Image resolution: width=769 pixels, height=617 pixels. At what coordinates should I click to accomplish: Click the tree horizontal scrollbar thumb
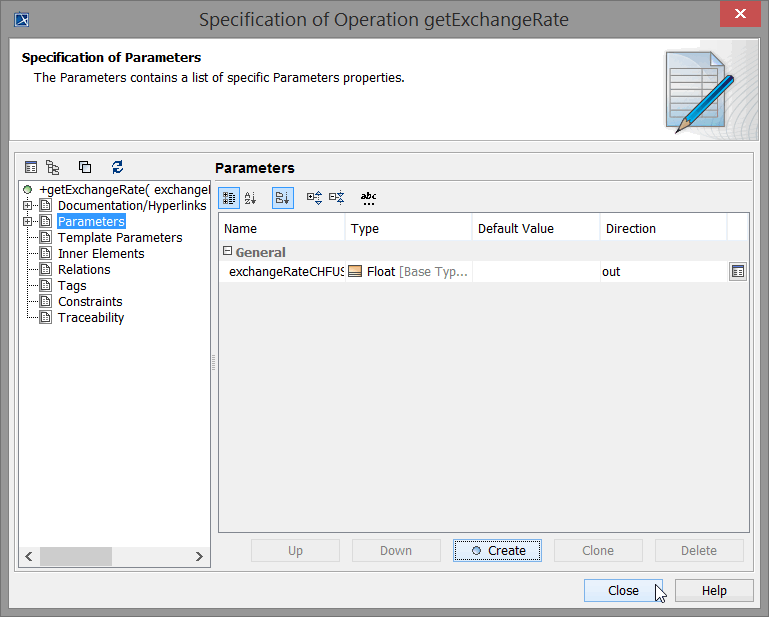pyautogui.click(x=76, y=556)
